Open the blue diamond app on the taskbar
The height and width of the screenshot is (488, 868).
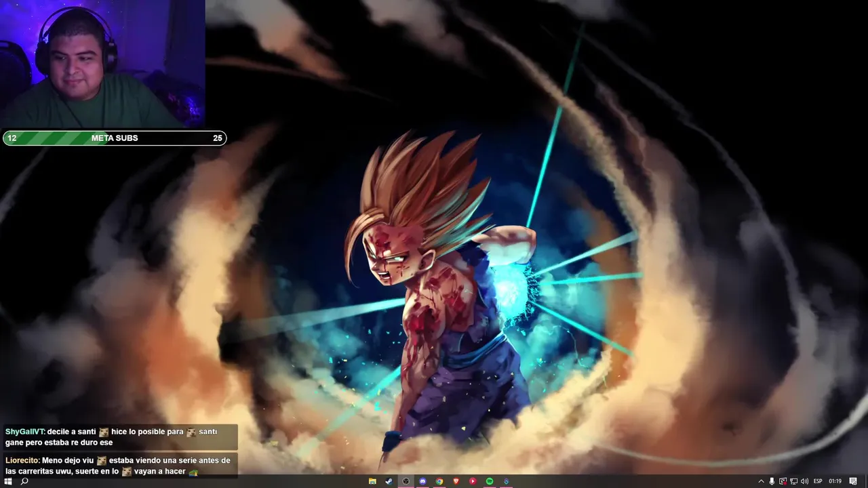point(506,481)
